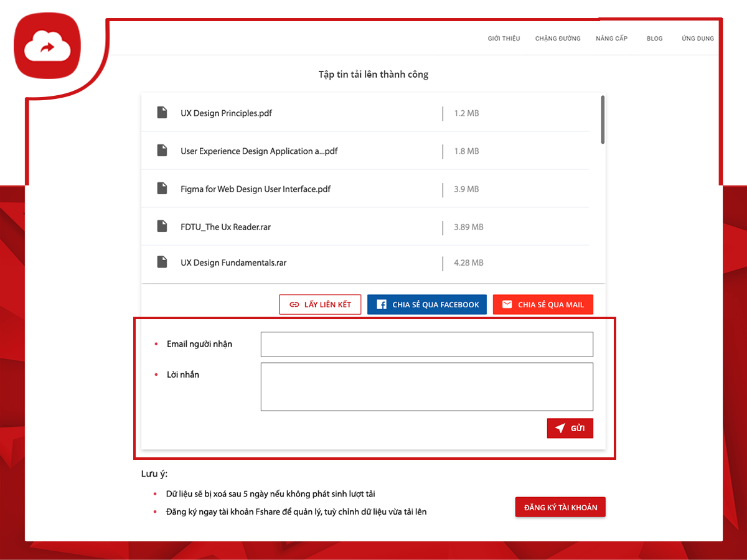Viewport: 747px width, 560px height.
Task: Open the Blog navigation link
Action: (x=654, y=39)
